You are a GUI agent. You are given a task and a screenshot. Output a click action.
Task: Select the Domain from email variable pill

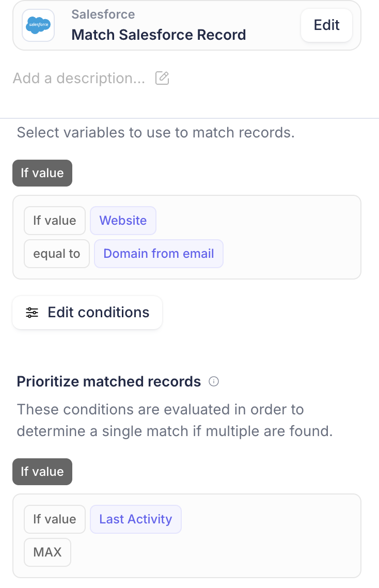tap(159, 254)
